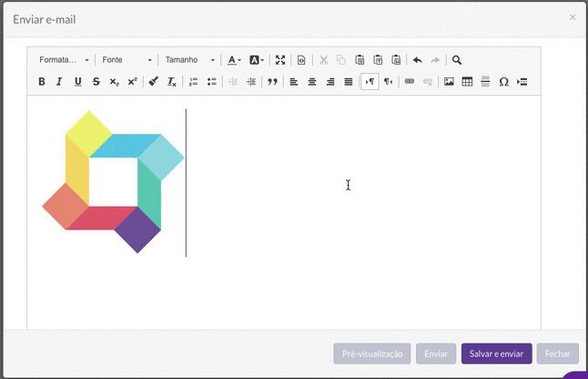Toggle left-to-right text direction
The width and height of the screenshot is (588, 379).
[370, 81]
